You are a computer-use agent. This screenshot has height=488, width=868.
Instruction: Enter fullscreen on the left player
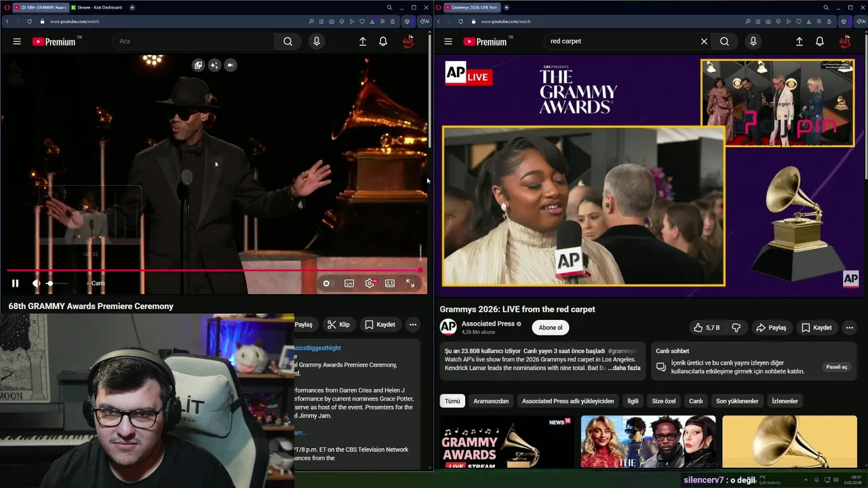click(410, 283)
